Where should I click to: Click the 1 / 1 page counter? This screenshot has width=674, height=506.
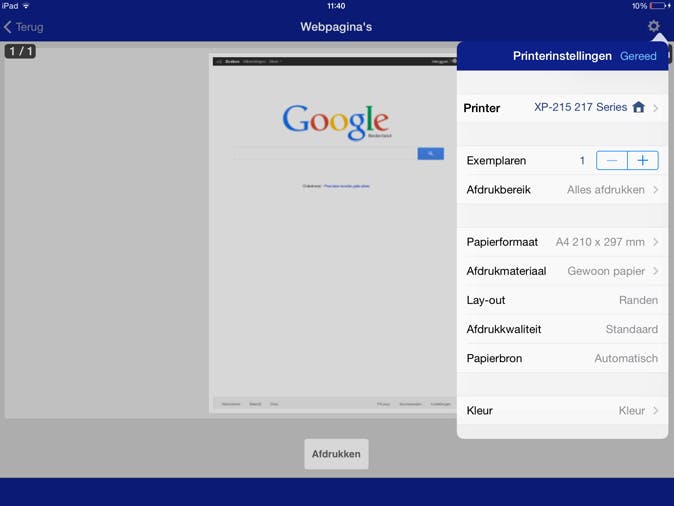pos(20,51)
